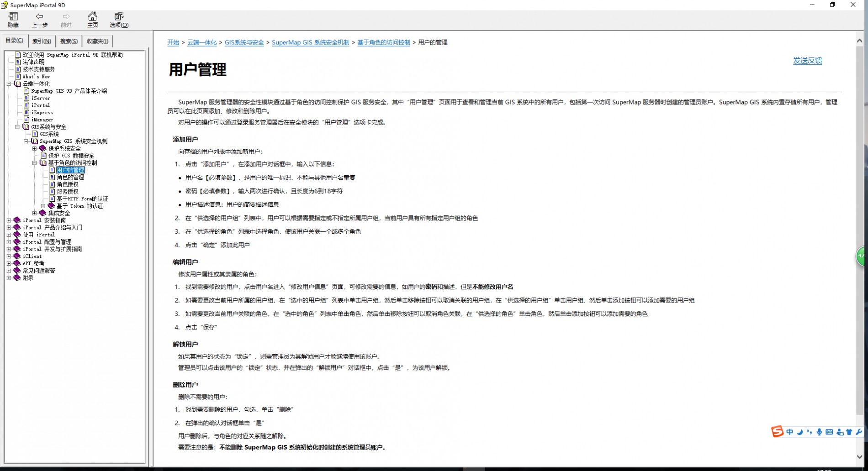This screenshot has width=868, height=471.
Task: Open the 保护 GIS 数据安全 topic
Action: point(71,156)
